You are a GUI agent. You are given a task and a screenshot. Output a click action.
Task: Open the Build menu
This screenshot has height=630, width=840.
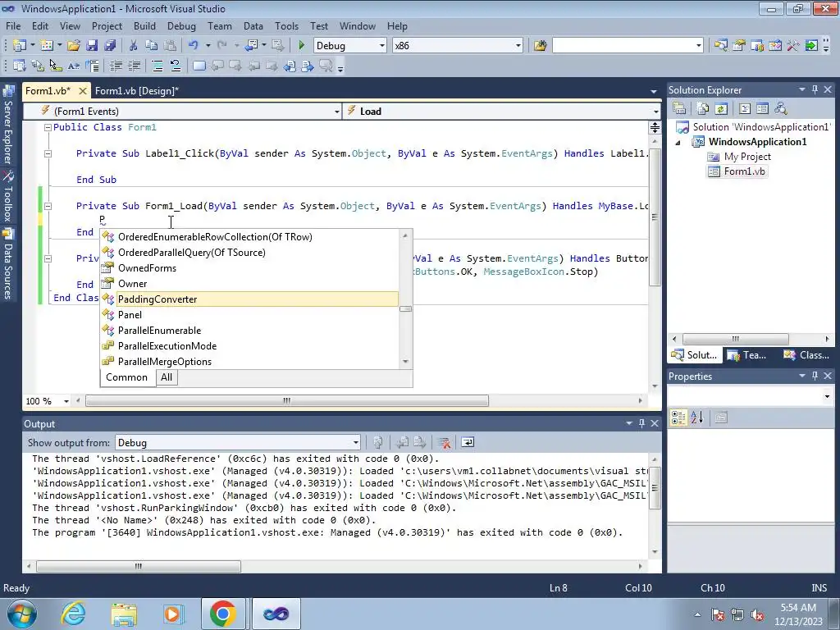click(144, 25)
